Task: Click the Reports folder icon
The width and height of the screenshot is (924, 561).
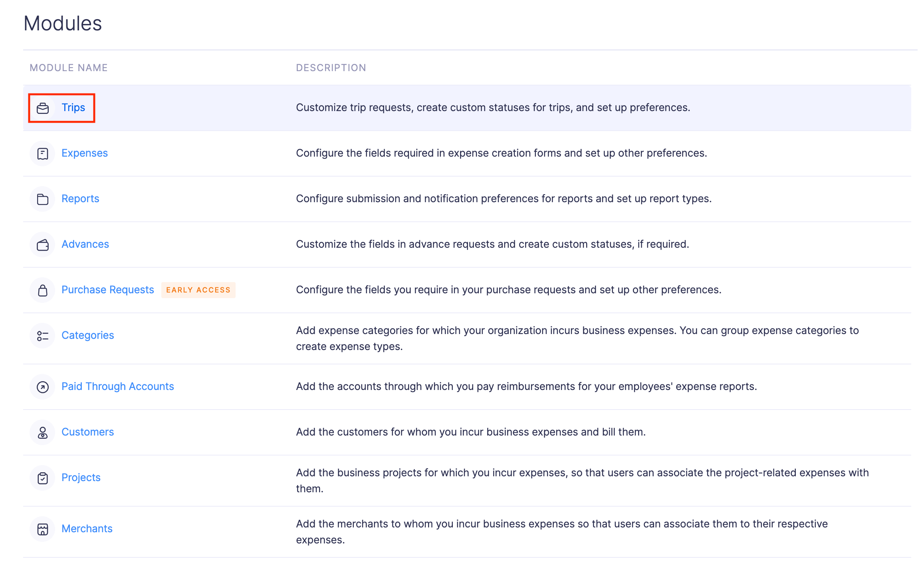Action: click(43, 199)
